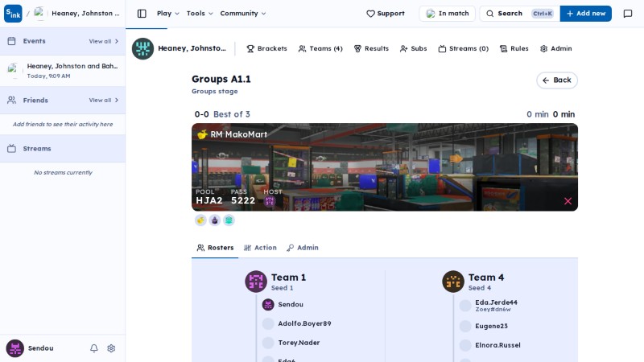Click the Team 4 avatar
The image size is (644, 362).
[x=453, y=282]
